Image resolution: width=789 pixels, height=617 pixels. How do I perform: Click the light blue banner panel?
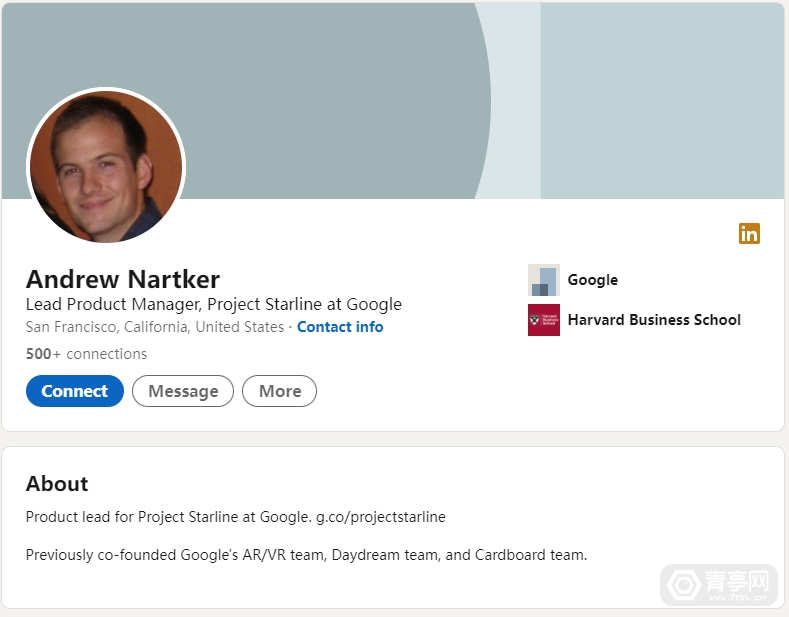(x=662, y=101)
